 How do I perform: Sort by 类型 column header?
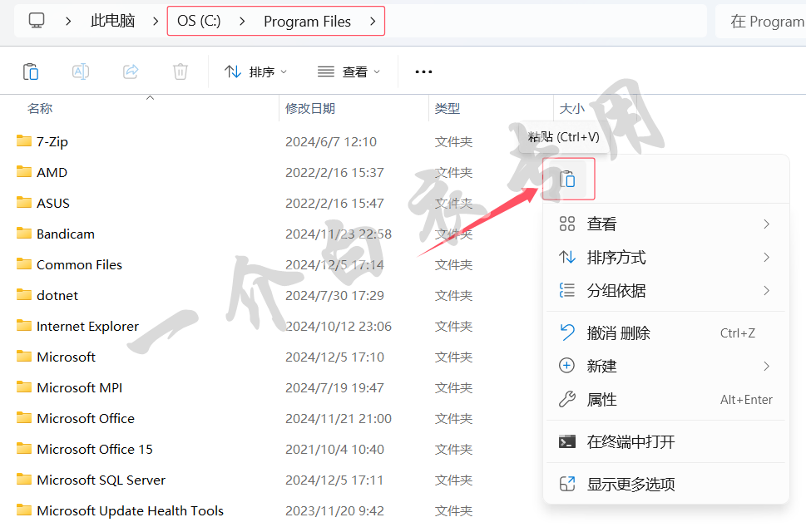click(448, 108)
